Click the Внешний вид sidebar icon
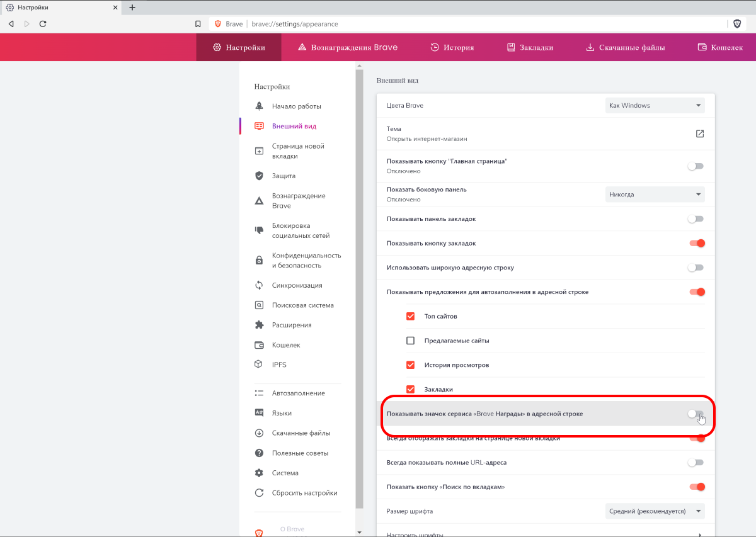 259,126
